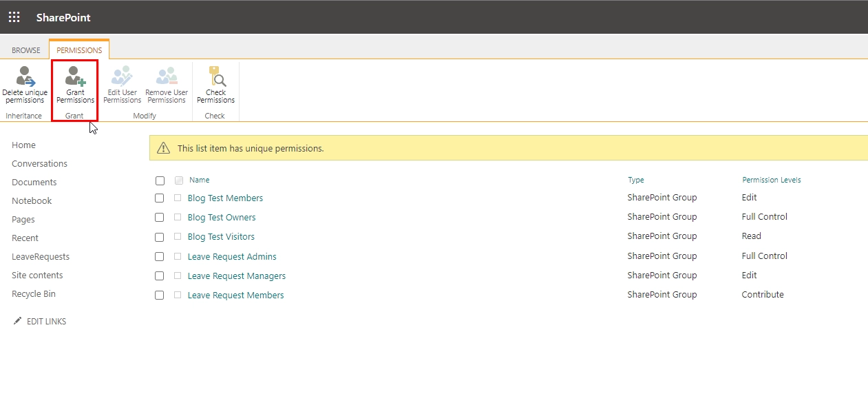Open Site contents in left navigation
Viewport: 868px width, 394px height.
37,276
